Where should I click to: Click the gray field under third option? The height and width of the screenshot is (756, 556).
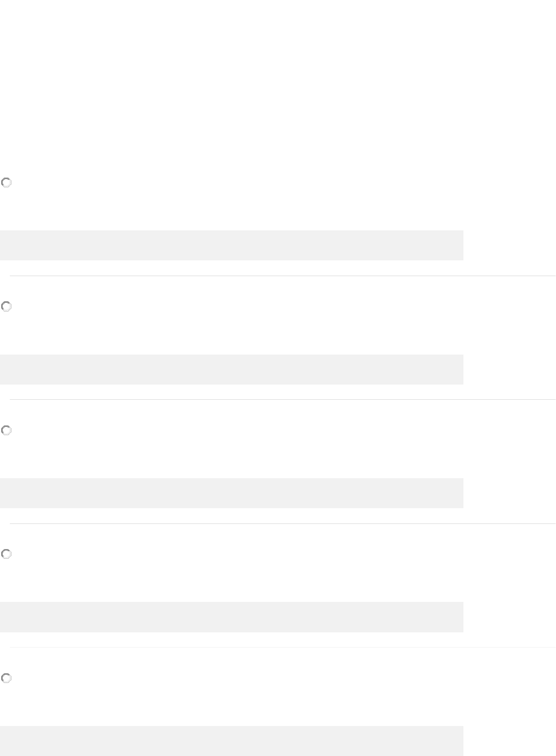[x=231, y=493]
